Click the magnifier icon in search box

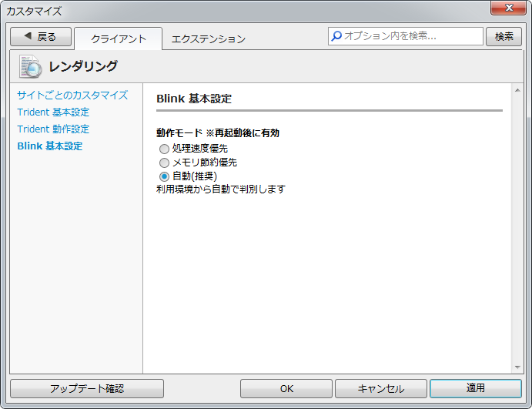(x=336, y=36)
